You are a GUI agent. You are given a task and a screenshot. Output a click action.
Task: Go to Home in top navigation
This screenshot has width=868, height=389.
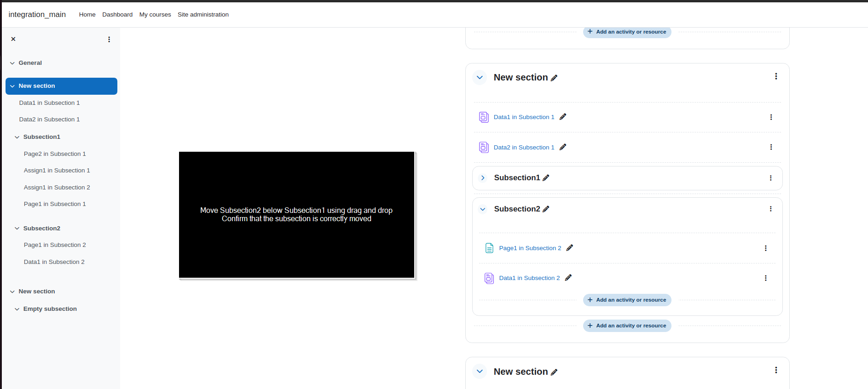pos(87,15)
